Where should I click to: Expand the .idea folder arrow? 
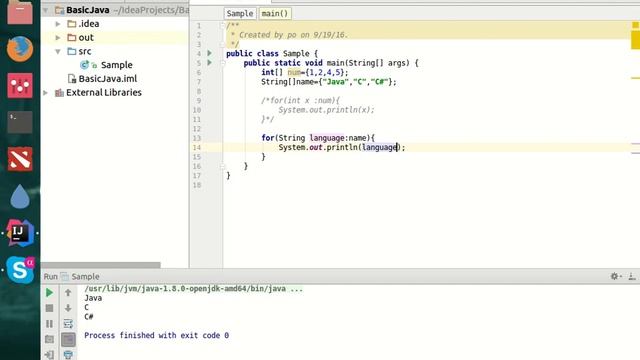(58, 24)
